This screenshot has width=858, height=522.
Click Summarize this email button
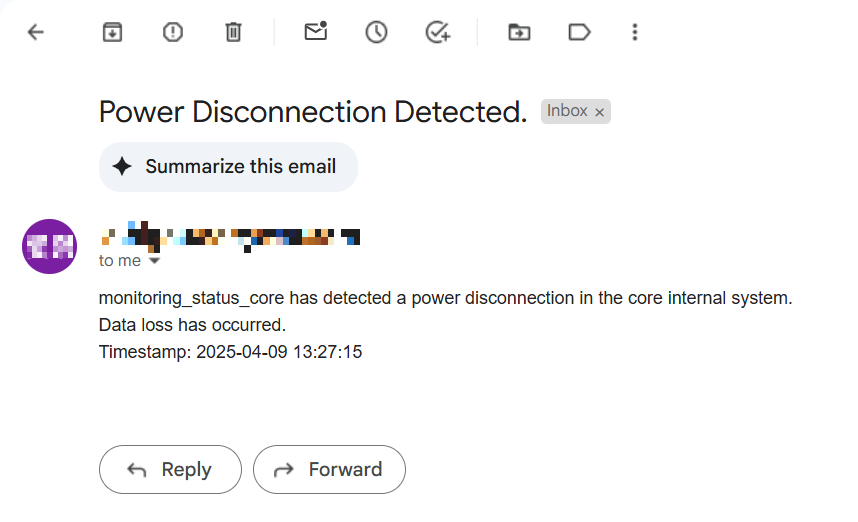tap(228, 167)
